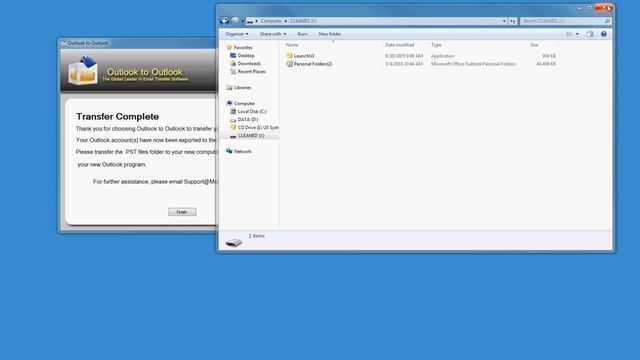Click the CD Drive icon
640x360 pixels.
pyautogui.click(x=233, y=127)
